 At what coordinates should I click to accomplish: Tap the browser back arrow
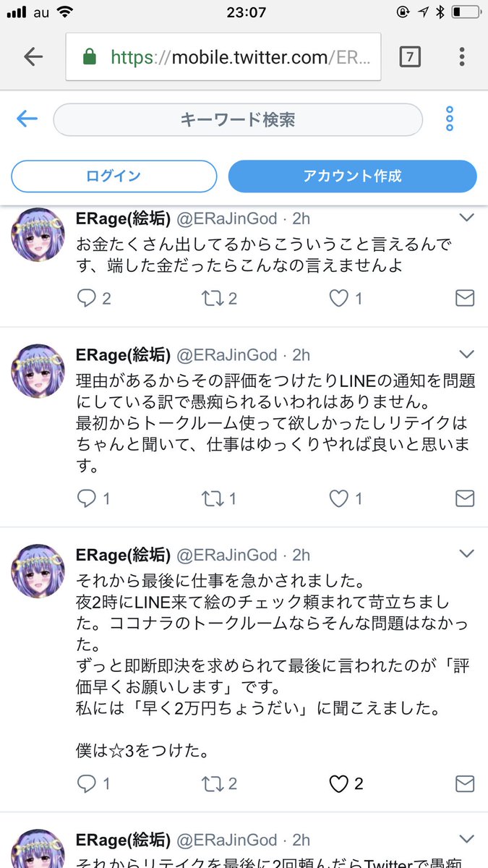click(x=33, y=57)
